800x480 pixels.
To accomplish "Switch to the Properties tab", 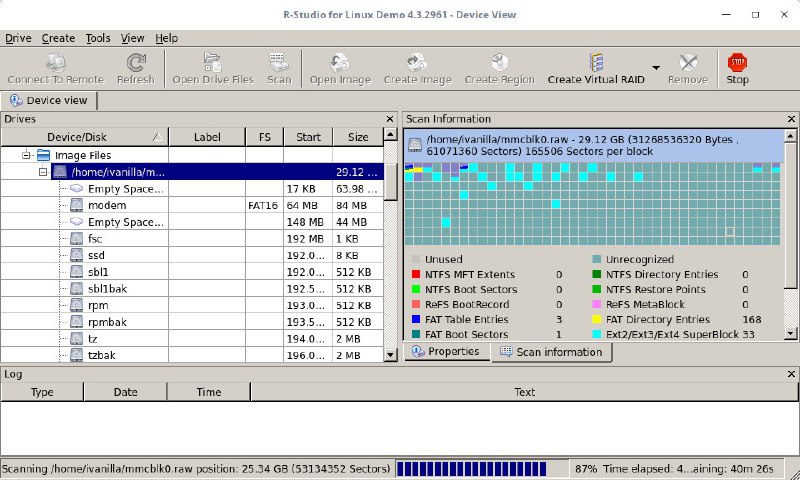I will [x=446, y=351].
